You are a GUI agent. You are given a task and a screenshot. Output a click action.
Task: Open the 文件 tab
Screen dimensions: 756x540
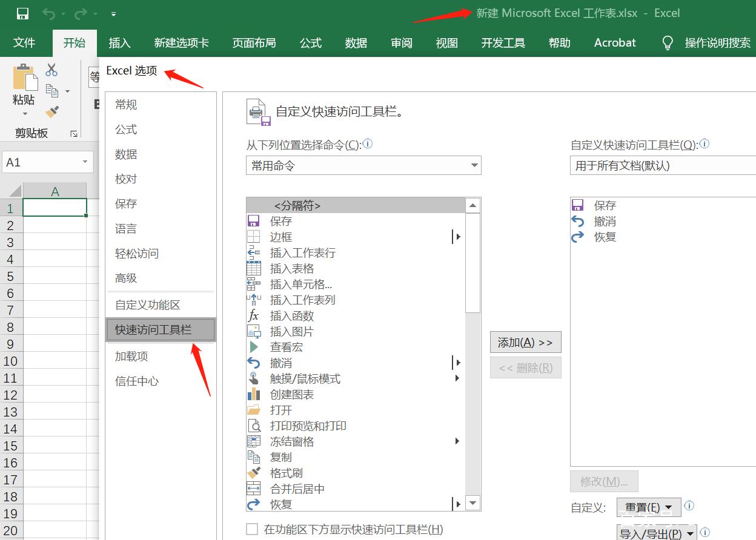point(24,42)
